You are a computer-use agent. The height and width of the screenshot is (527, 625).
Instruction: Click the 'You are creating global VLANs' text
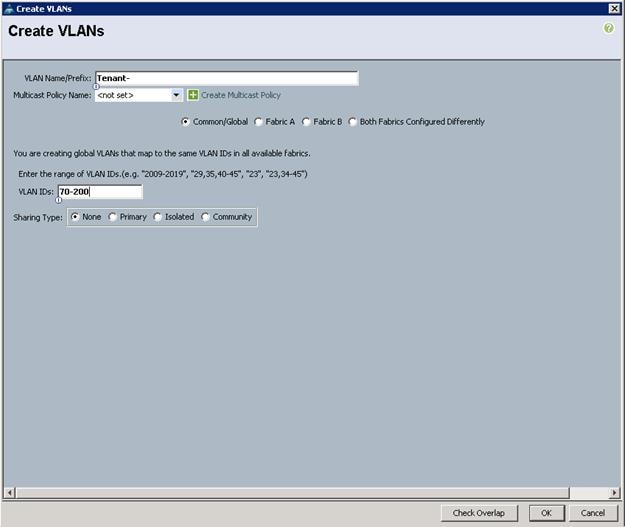click(x=162, y=153)
